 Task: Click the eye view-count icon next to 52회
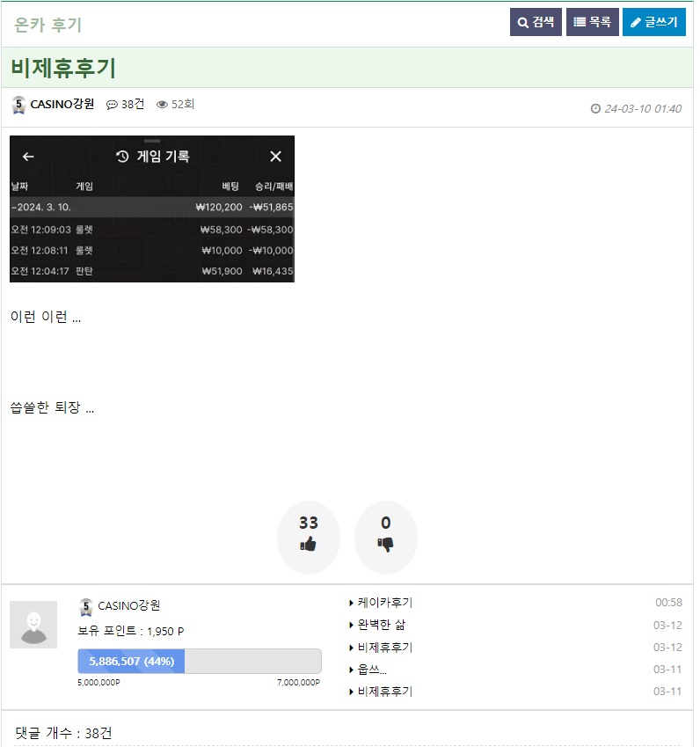click(162, 105)
